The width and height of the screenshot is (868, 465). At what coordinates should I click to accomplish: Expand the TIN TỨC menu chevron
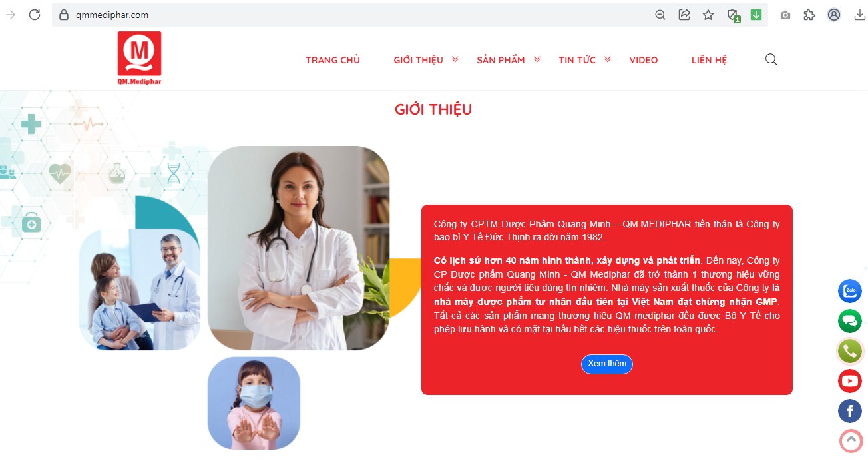[608, 59]
